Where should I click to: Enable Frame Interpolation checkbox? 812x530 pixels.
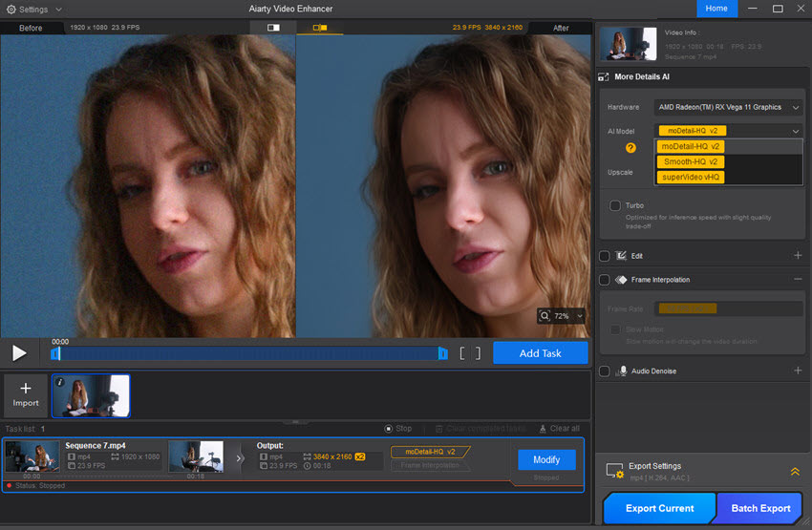tap(605, 280)
